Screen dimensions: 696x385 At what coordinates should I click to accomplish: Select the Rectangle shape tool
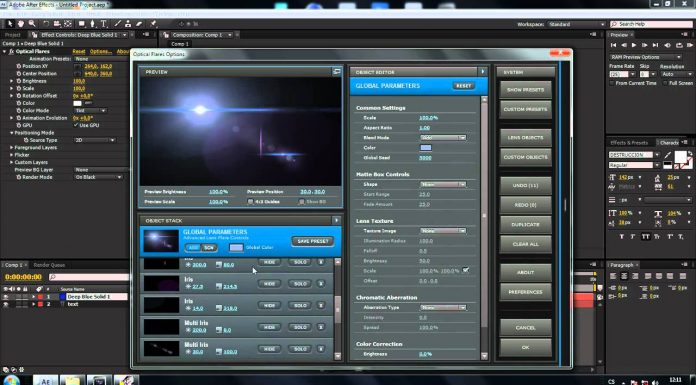pos(82,24)
